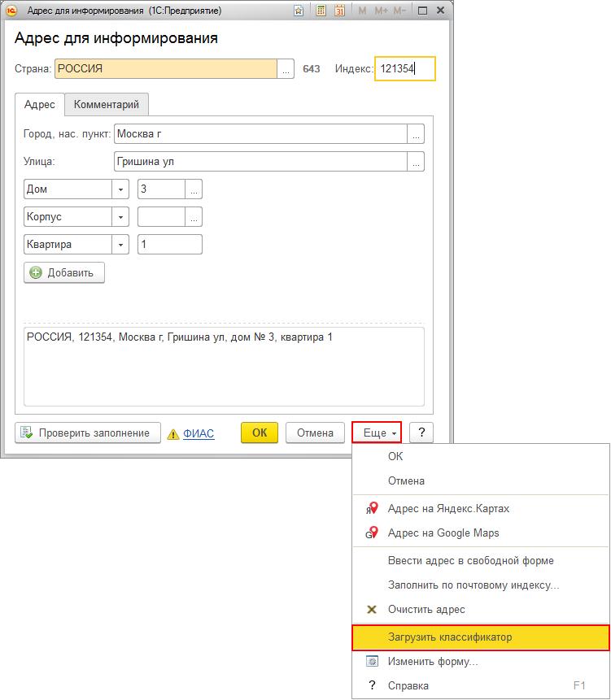The image size is (611, 700).
Task: Click the Добавить button
Action: [64, 273]
